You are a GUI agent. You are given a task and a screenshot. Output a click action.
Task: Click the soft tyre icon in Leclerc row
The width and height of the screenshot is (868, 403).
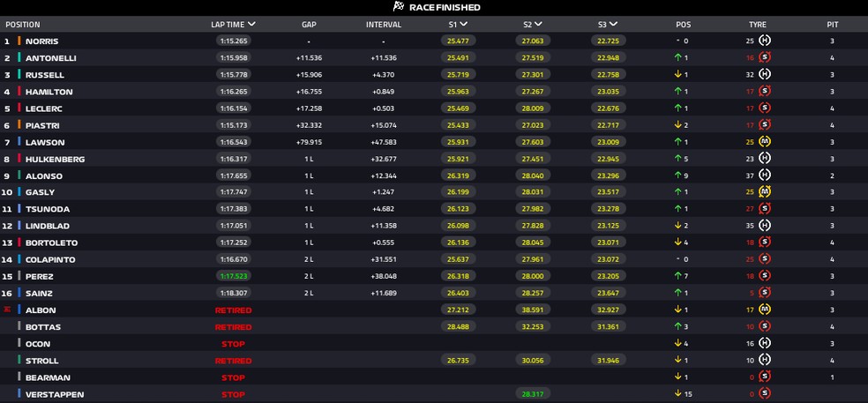[x=765, y=108]
